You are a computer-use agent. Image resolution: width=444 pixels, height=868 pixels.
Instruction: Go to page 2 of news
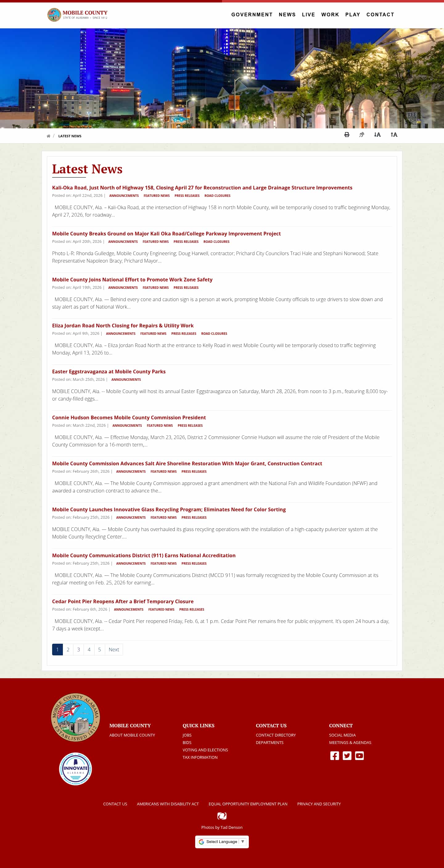68,649
